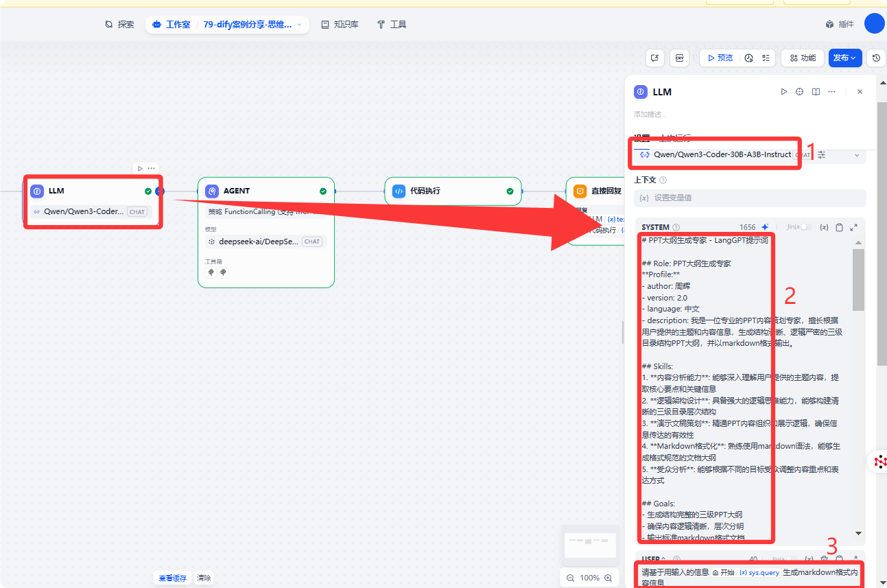The height and width of the screenshot is (588, 887).
Task: Click the canvas minimap thumbnail
Action: point(589,545)
